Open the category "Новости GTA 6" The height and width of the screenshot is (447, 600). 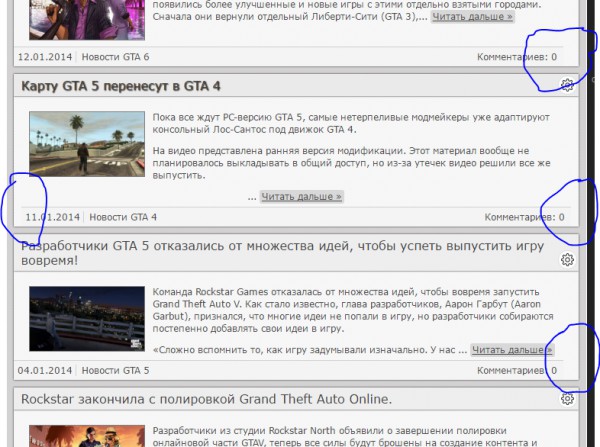click(x=115, y=57)
